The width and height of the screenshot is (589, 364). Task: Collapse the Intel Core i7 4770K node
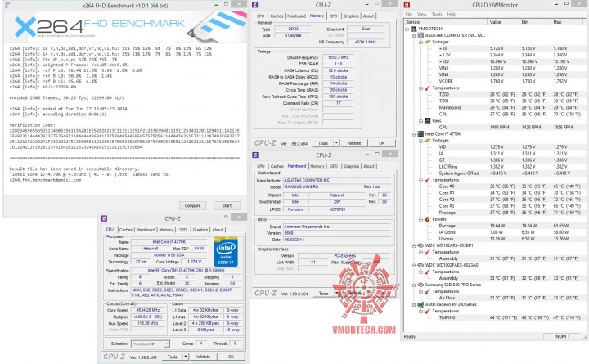pyautogui.click(x=414, y=134)
